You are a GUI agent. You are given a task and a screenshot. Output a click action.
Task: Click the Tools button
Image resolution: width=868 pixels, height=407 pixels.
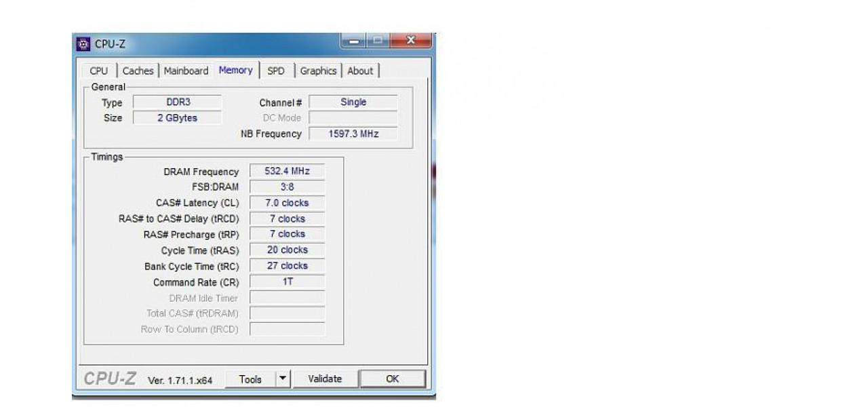coord(250,379)
